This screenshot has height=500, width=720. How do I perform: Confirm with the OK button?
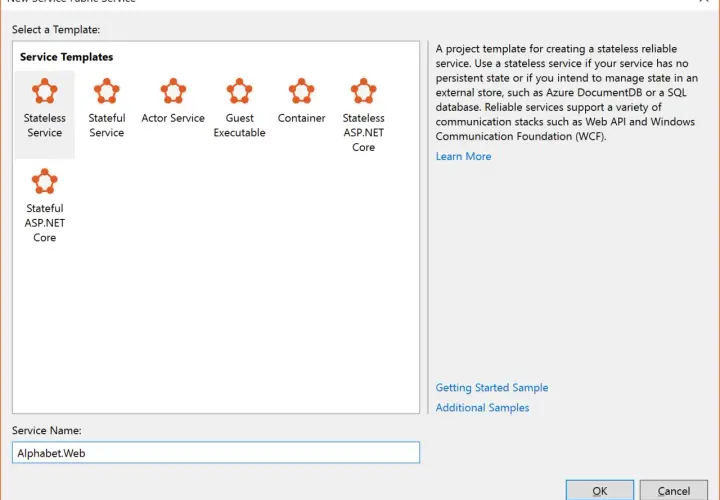(600, 490)
